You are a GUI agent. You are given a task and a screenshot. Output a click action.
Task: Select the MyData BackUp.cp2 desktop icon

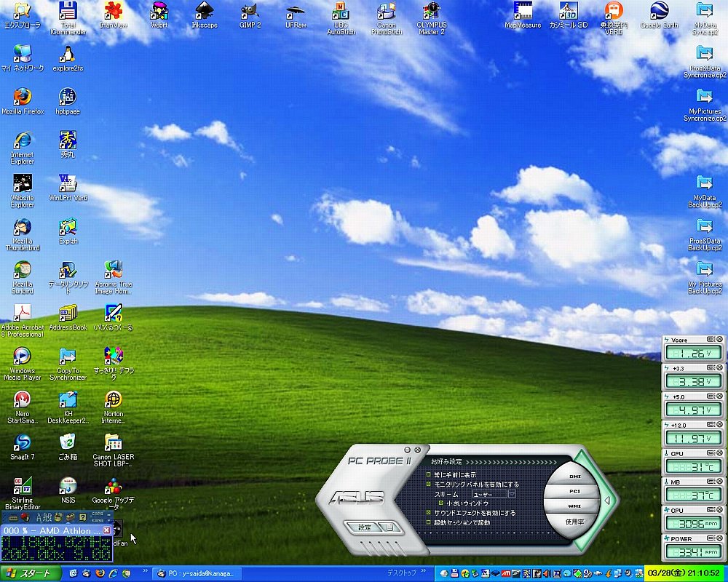(704, 191)
